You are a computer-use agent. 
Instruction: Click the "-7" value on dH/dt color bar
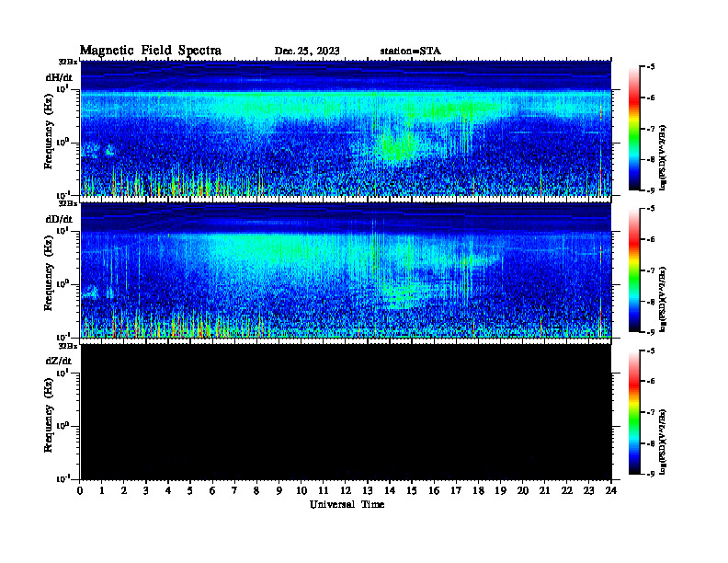click(651, 129)
